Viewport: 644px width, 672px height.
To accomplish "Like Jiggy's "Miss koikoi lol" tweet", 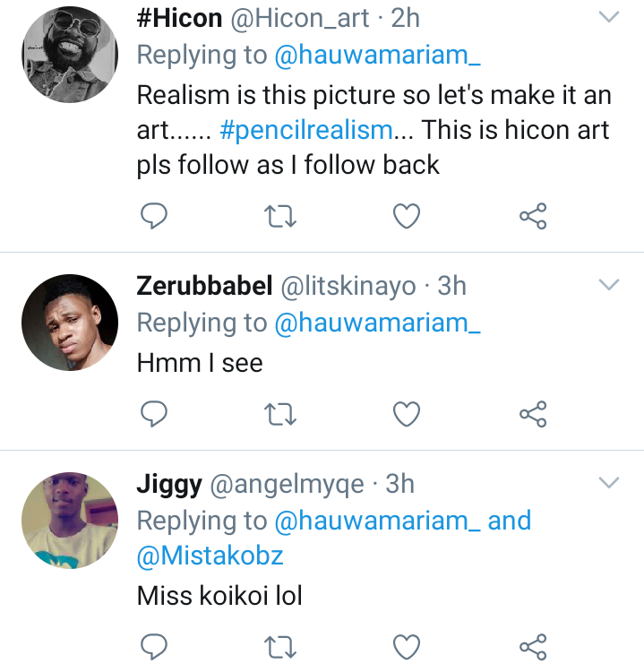I will tap(408, 646).
